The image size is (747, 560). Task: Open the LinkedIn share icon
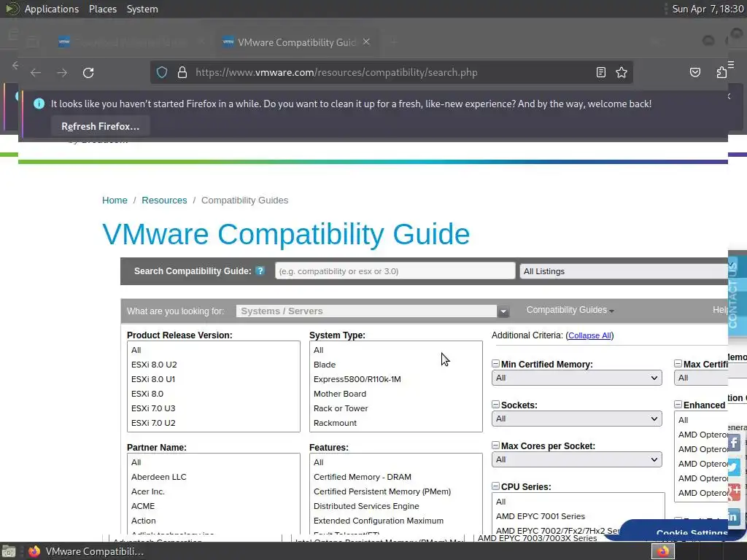point(734,517)
